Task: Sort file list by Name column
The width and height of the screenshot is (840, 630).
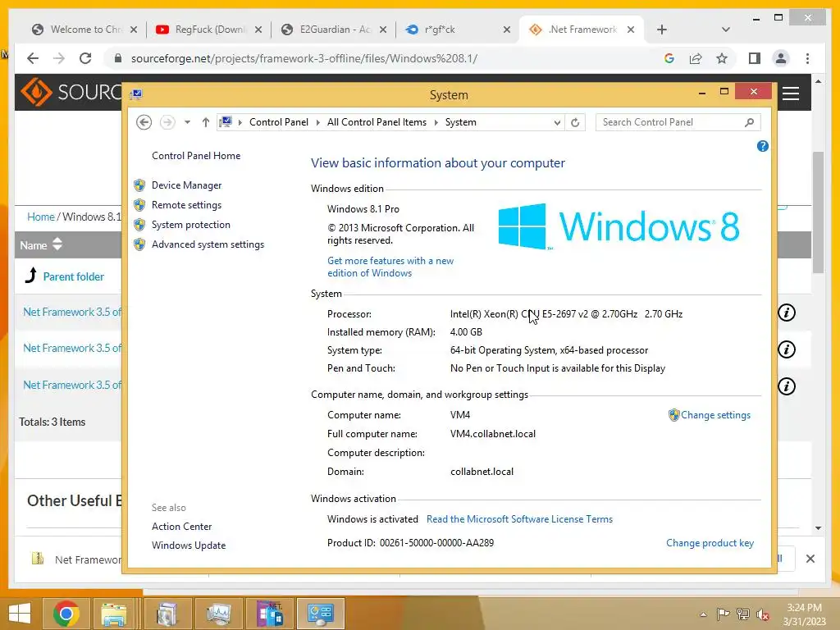Action: (x=41, y=245)
